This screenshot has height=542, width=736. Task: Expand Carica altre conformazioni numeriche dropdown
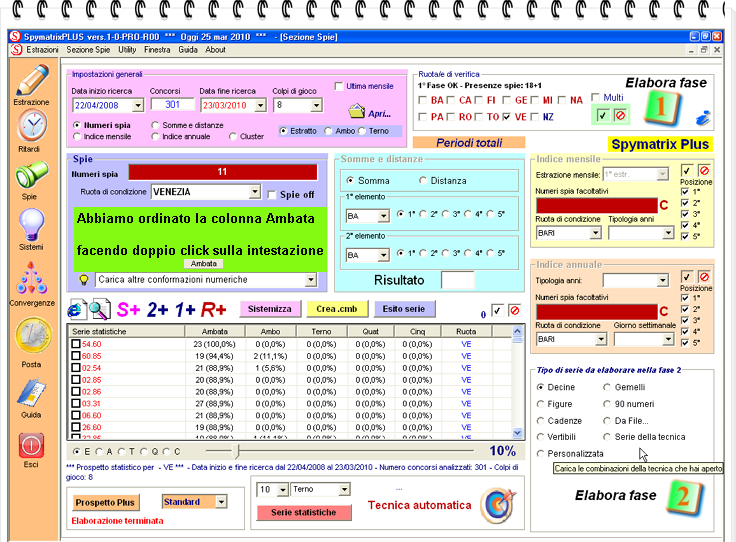click(310, 280)
